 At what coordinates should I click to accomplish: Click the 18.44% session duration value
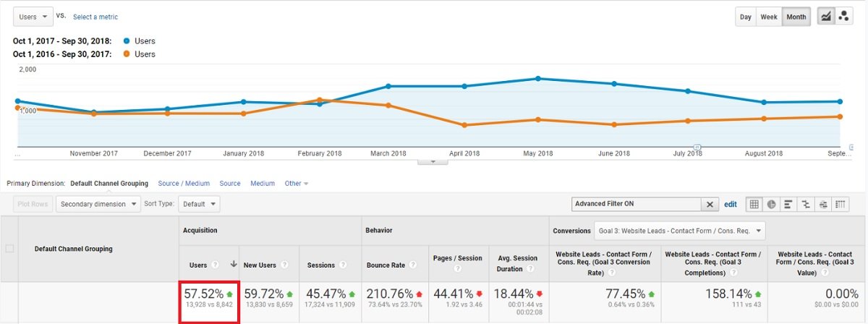point(514,294)
